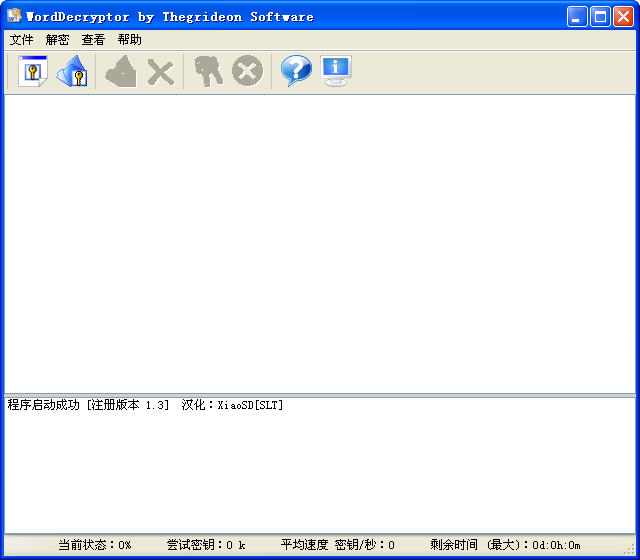
Task: Click the blue folder with key icon
Action: pos(72,71)
